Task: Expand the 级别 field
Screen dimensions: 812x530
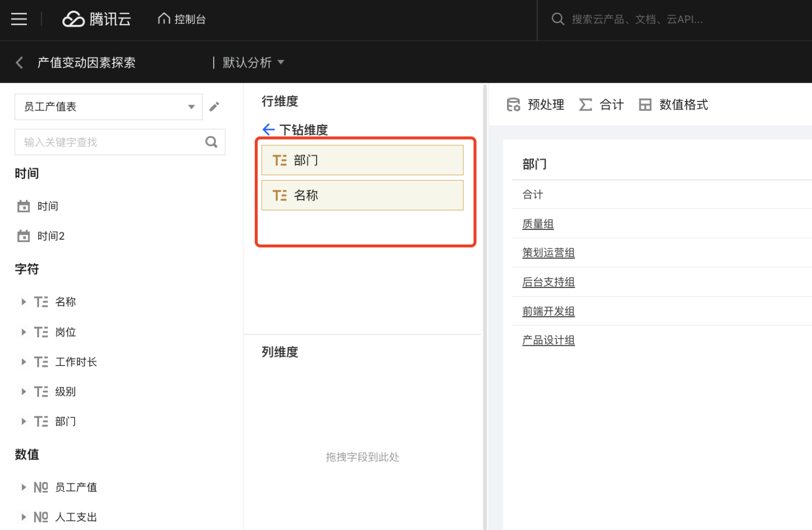Action: point(23,391)
